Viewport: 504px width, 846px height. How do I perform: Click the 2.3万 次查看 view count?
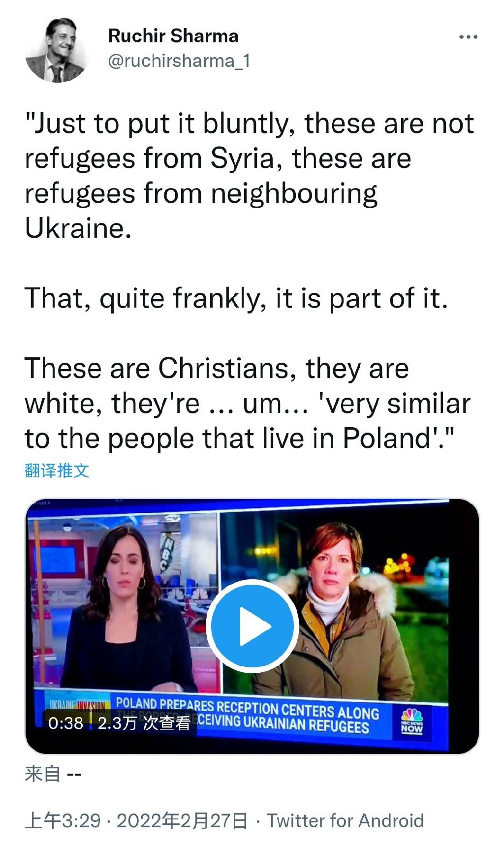click(144, 722)
